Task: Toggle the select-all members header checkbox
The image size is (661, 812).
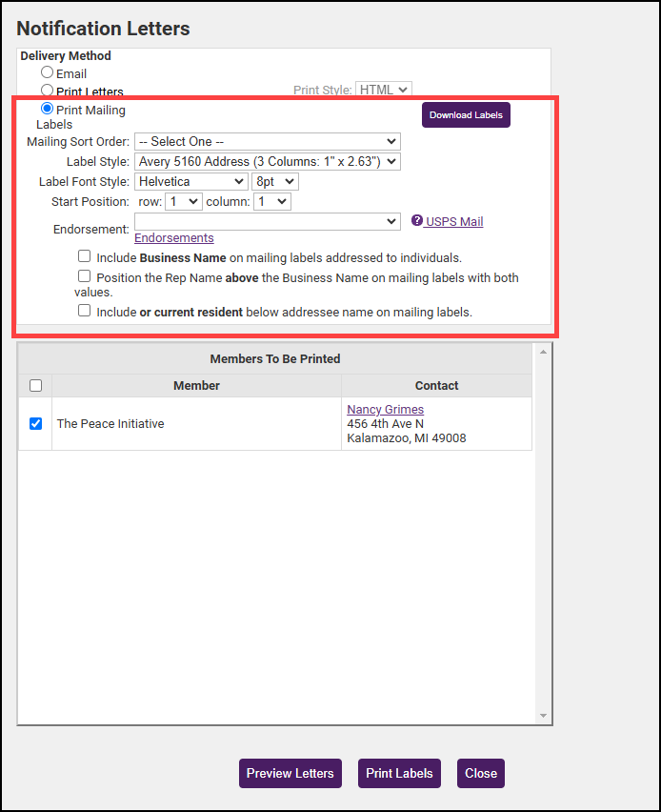Action: [x=36, y=386]
